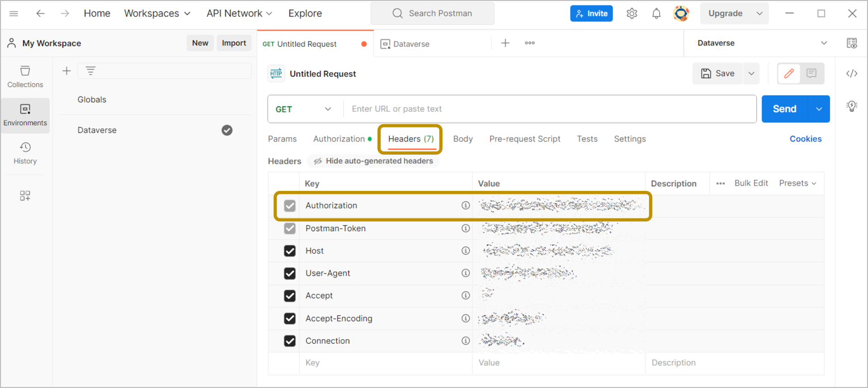Show info for the Host header
Image resolution: width=868 pixels, height=388 pixels.
(x=466, y=251)
